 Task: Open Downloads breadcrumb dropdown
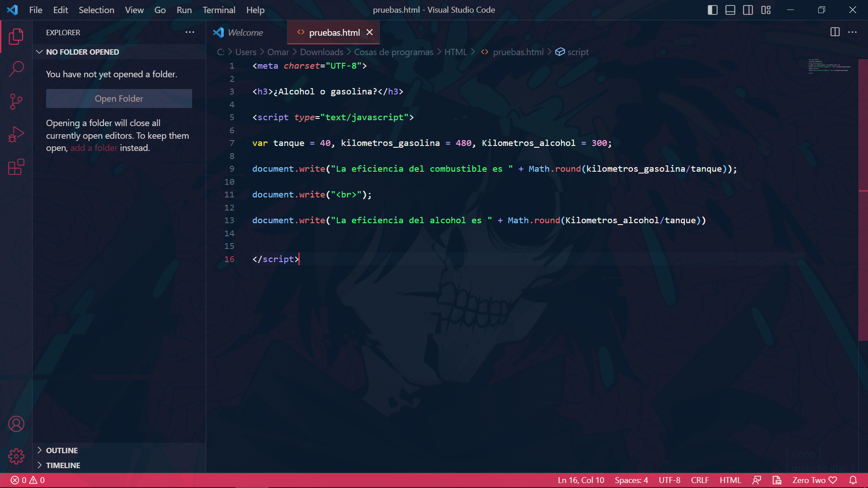point(321,52)
